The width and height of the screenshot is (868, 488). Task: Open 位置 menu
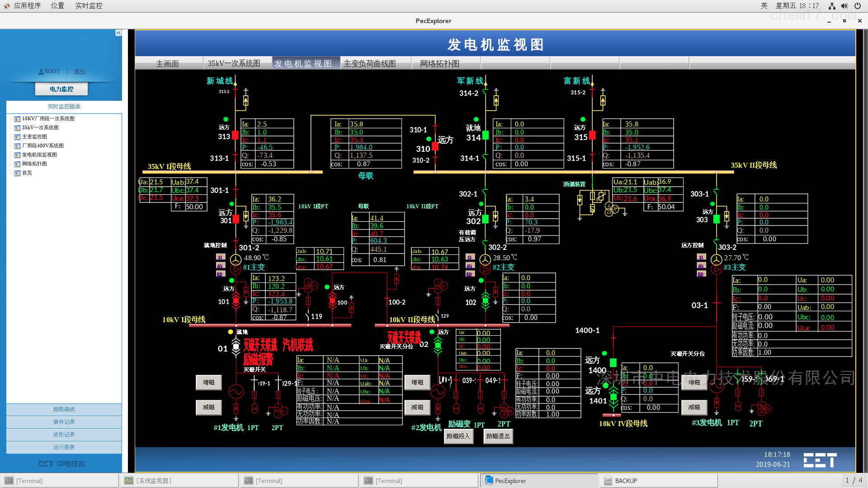[57, 6]
